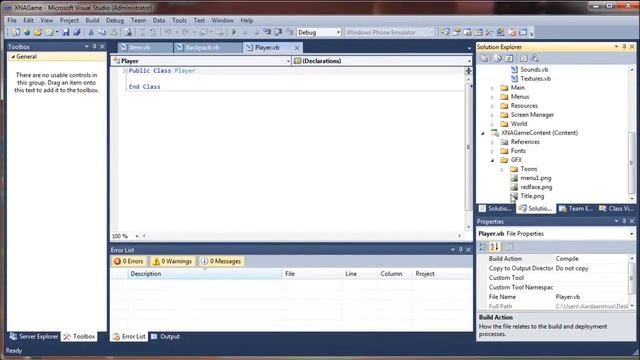
Task: Start debugging with the green play icon
Action: (x=234, y=32)
